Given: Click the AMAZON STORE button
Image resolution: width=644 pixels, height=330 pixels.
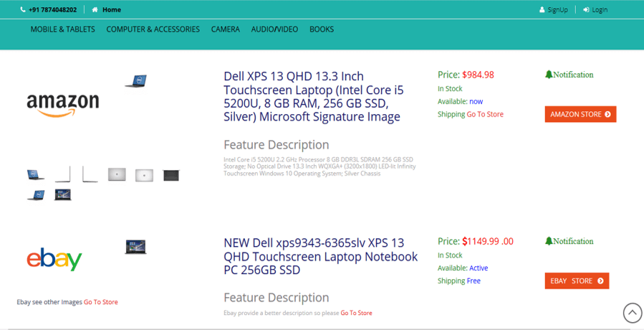Looking at the screenshot, I should point(580,114).
